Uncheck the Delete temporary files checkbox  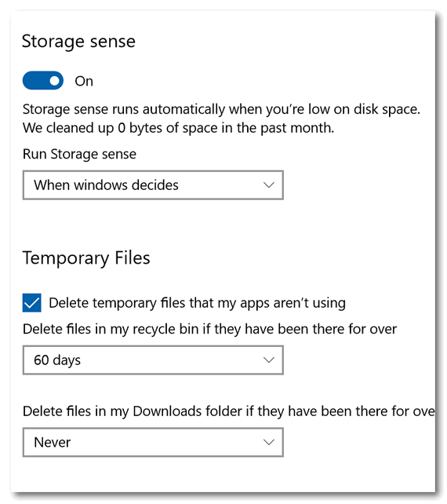32,303
